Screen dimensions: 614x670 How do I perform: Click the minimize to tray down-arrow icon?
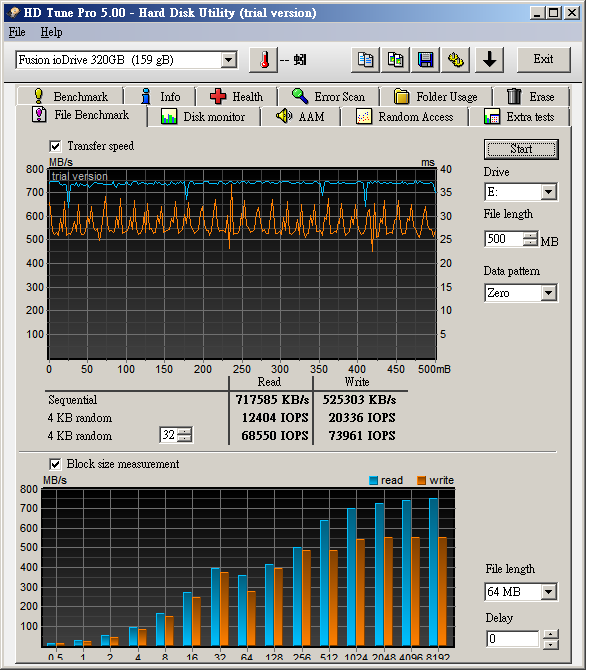tap(490, 60)
